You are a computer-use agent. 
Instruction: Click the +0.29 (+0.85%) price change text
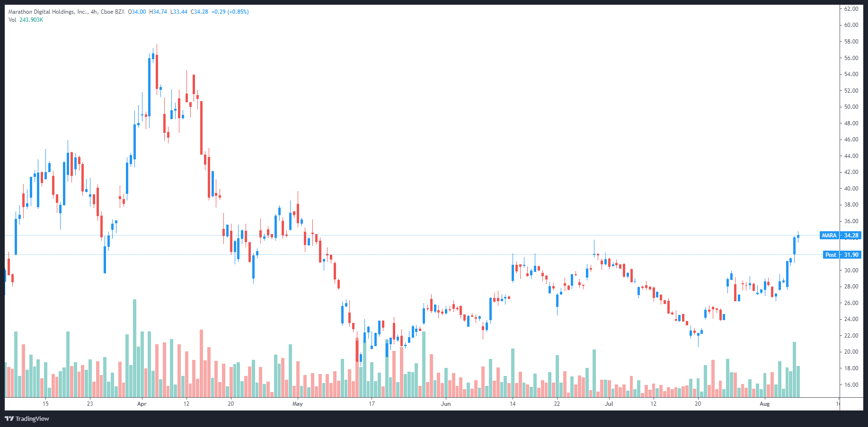[x=230, y=12]
